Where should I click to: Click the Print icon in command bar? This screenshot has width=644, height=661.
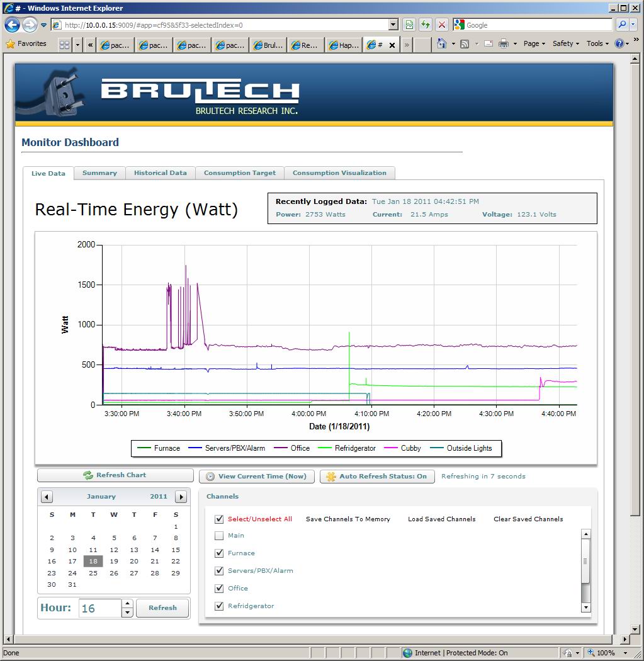coord(504,44)
